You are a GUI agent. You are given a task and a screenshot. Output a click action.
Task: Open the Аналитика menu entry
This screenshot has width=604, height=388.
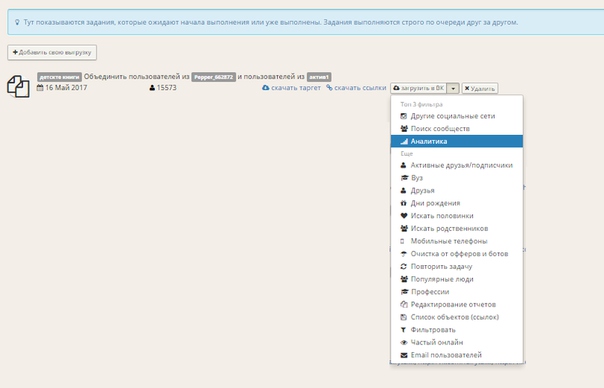click(457, 141)
